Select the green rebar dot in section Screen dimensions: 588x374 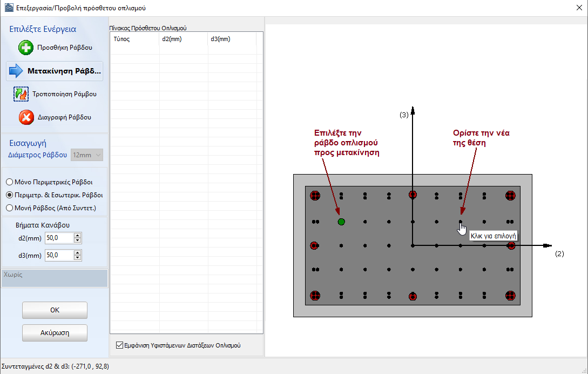click(x=341, y=222)
